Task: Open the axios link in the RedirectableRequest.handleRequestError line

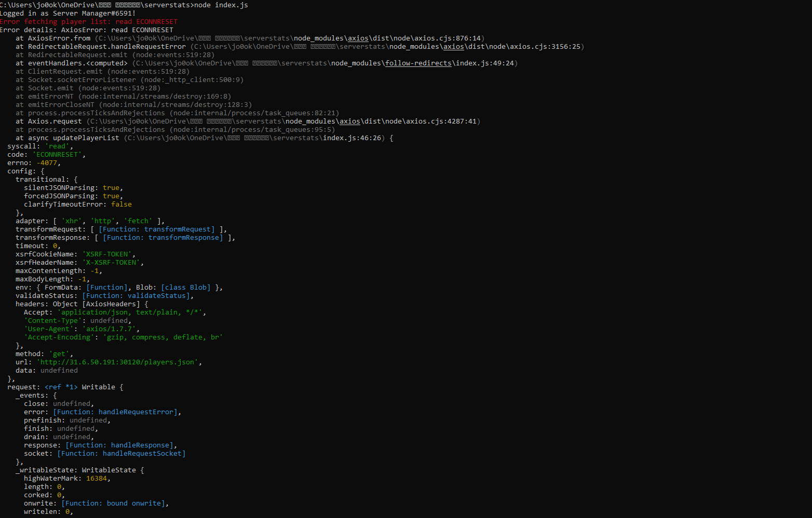Action: click(453, 47)
